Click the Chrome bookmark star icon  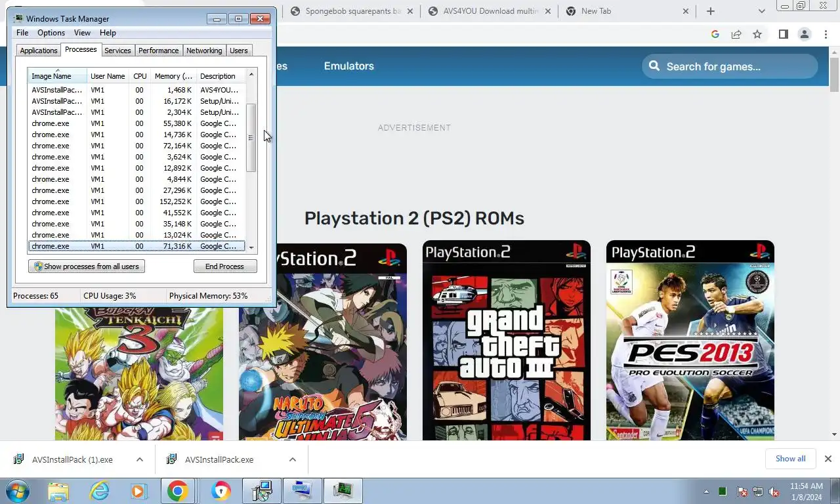pyautogui.click(x=757, y=34)
